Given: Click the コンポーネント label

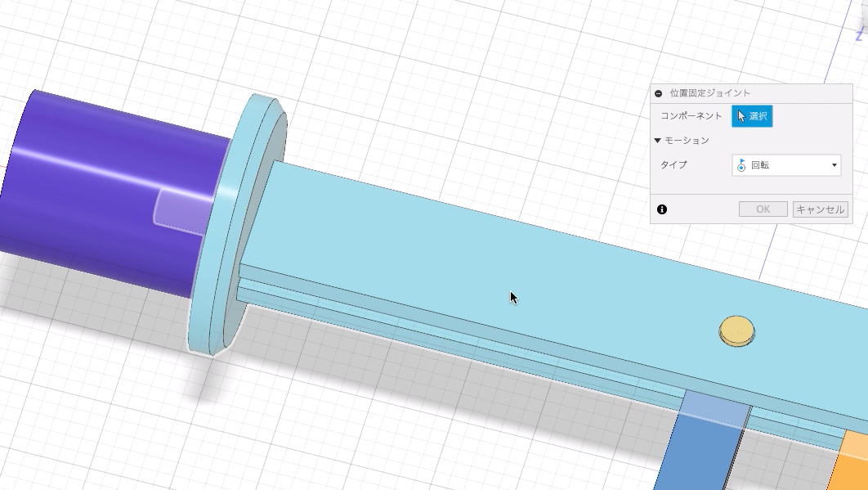Looking at the screenshot, I should pos(691,116).
